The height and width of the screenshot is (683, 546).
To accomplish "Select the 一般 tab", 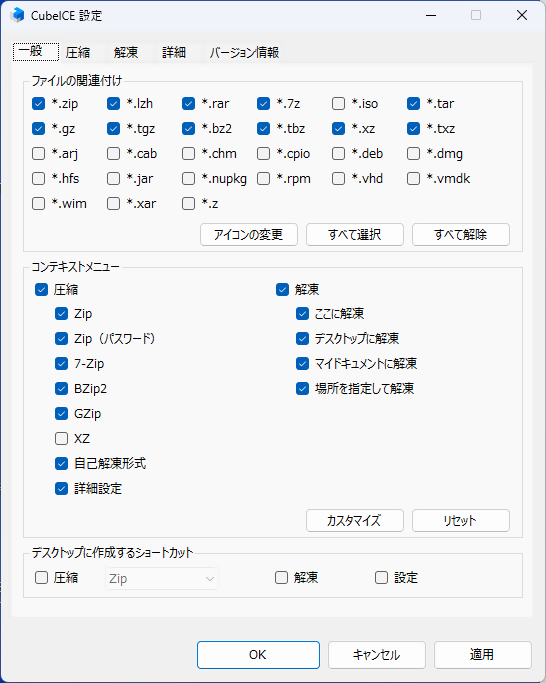I will [x=36, y=52].
